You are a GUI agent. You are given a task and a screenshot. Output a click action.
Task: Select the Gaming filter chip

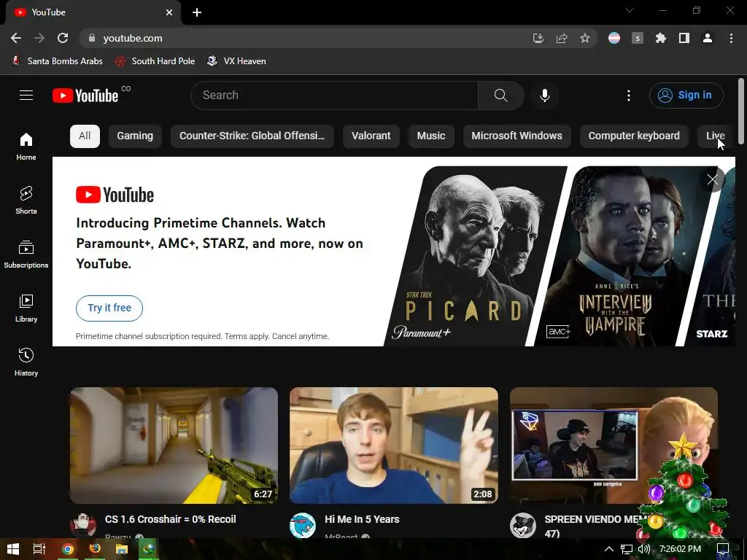coord(135,136)
